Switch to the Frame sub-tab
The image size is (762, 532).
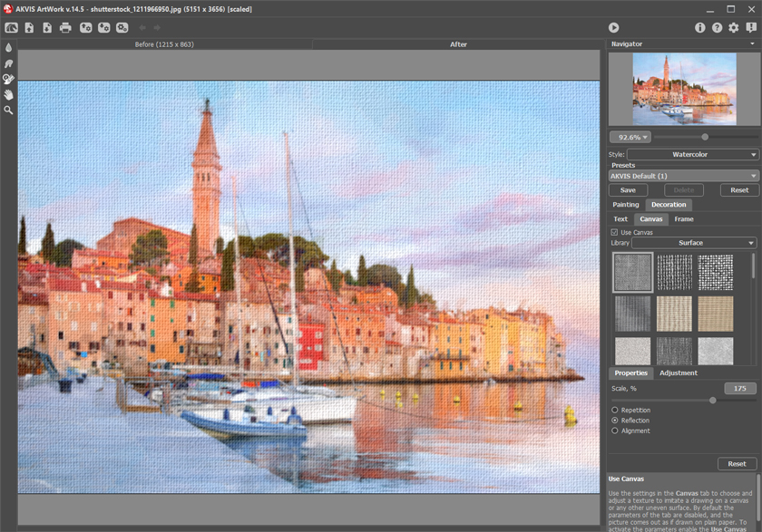[x=684, y=219]
